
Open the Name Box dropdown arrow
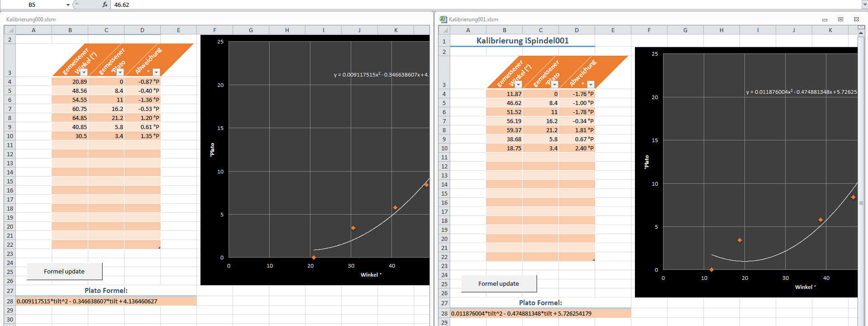(x=68, y=5)
